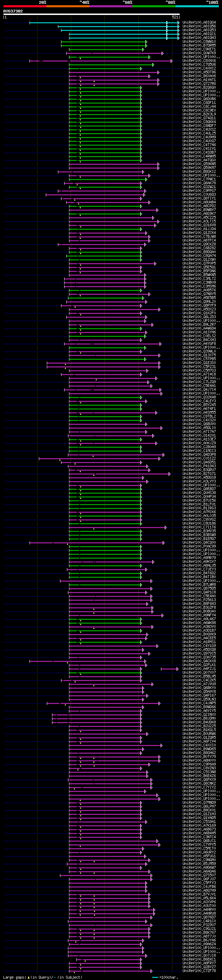Select the UniRef100_A3XVP6 label
Viewport: 222px width, 980px height.
click(x=199, y=902)
